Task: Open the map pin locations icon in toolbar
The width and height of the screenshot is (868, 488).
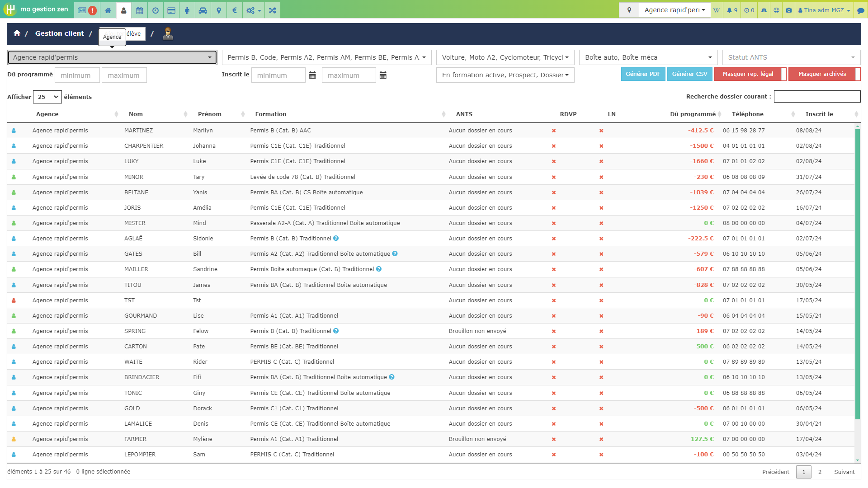Action: [x=219, y=10]
